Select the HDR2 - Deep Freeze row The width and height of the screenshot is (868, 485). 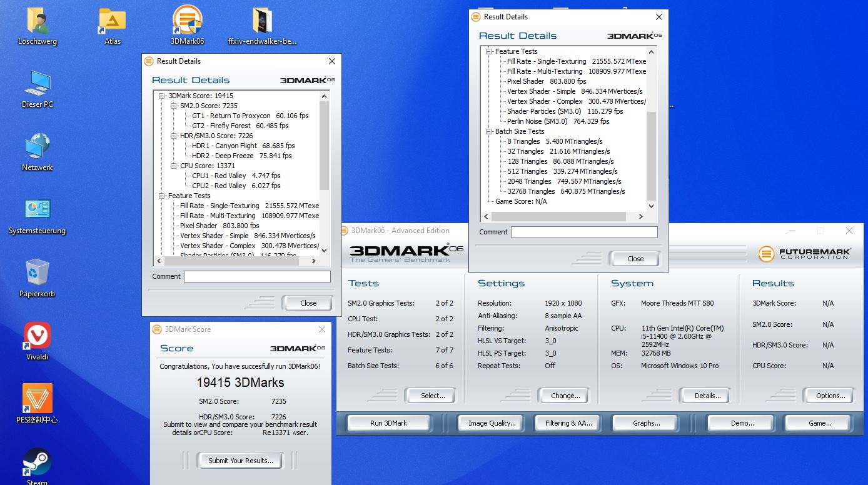[x=241, y=156]
